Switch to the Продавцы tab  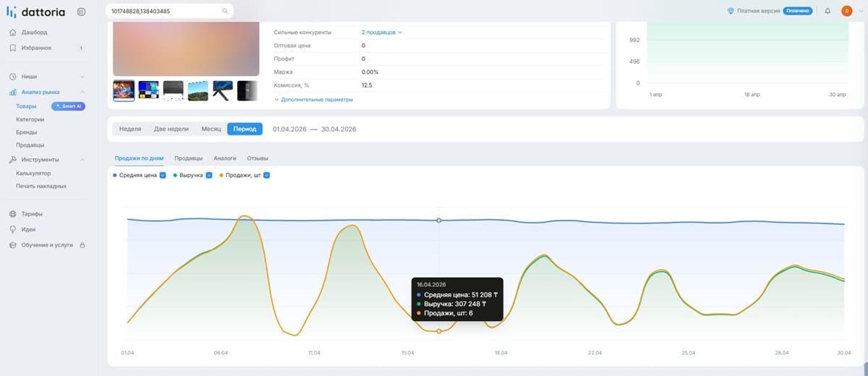[x=189, y=158]
